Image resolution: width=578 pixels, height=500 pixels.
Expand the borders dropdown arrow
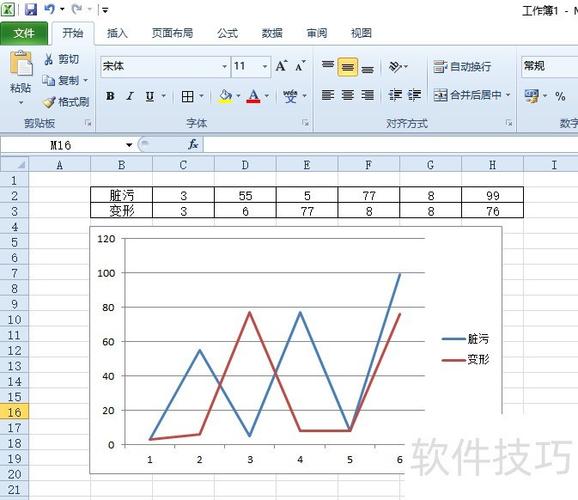click(x=201, y=96)
